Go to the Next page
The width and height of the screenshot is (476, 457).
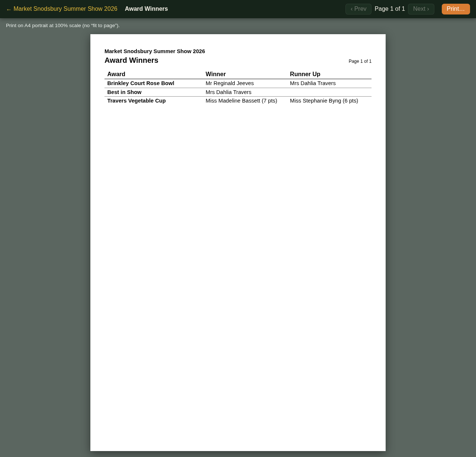coord(421,9)
